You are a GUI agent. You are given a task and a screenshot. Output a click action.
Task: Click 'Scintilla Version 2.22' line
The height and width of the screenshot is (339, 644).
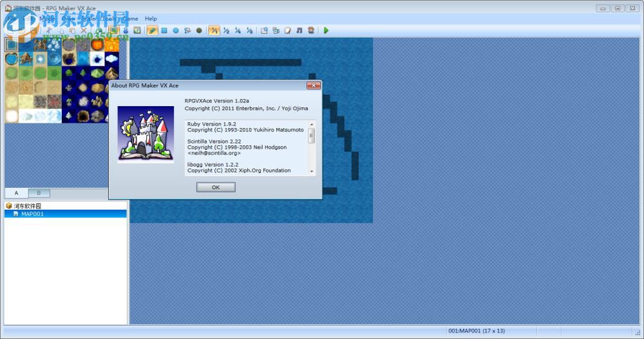tap(214, 141)
